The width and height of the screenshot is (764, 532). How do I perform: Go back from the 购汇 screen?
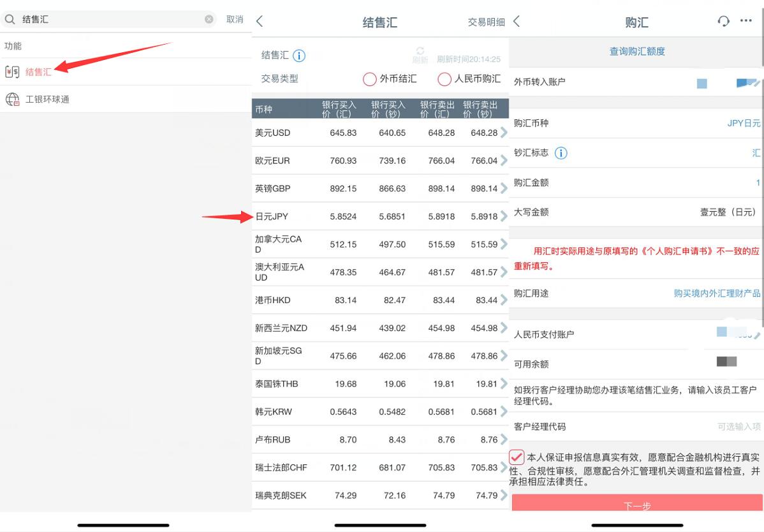click(x=517, y=21)
